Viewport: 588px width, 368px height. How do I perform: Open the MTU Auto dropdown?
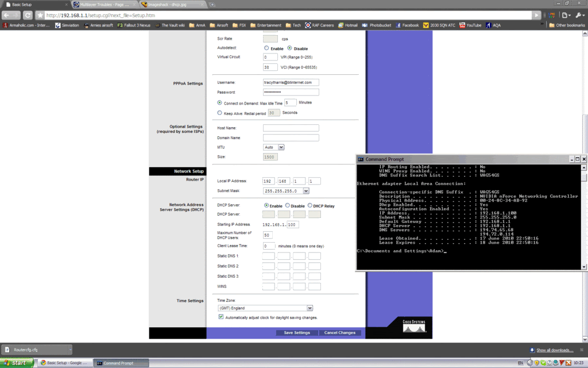(x=274, y=147)
